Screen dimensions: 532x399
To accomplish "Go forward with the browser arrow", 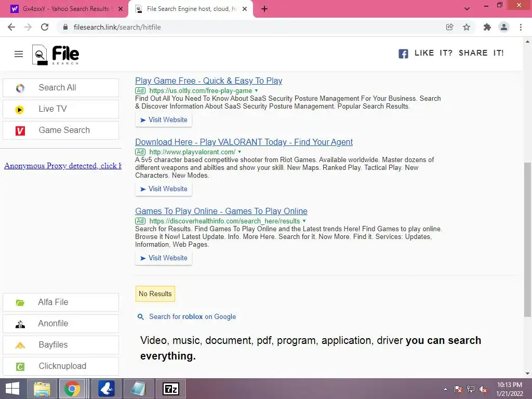I will click(28, 27).
